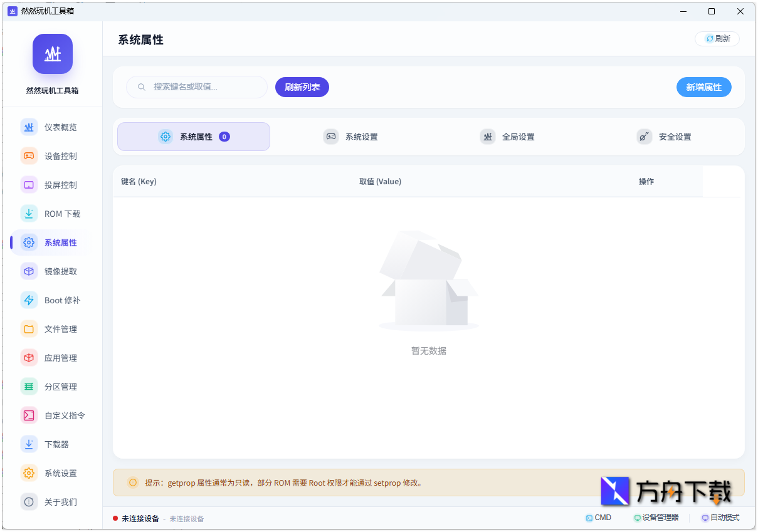The height and width of the screenshot is (532, 758).
Task: Click the red disconnected status dot
Action: click(115, 518)
